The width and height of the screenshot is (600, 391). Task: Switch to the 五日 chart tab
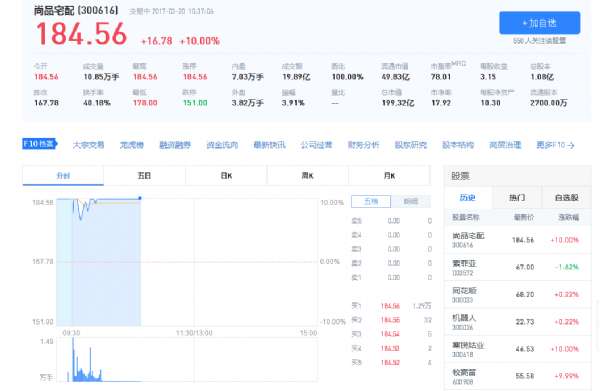(x=144, y=176)
